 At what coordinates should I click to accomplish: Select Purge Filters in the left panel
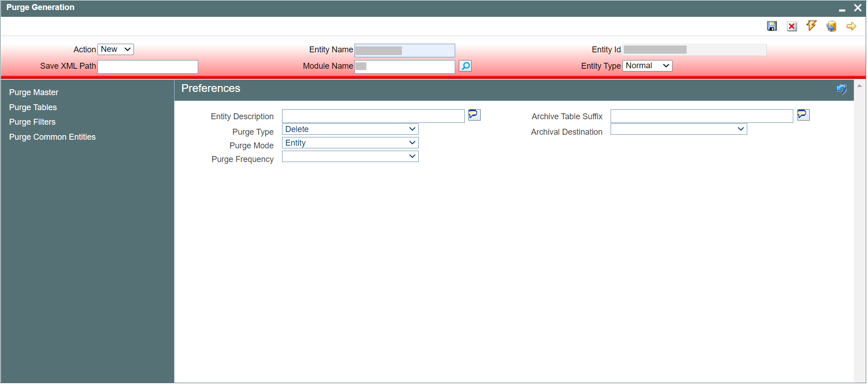(32, 122)
